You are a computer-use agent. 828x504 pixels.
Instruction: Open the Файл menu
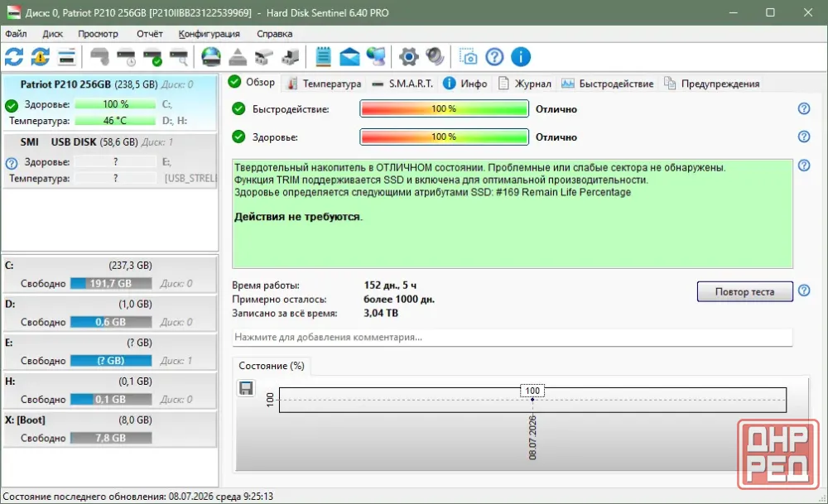click(16, 34)
